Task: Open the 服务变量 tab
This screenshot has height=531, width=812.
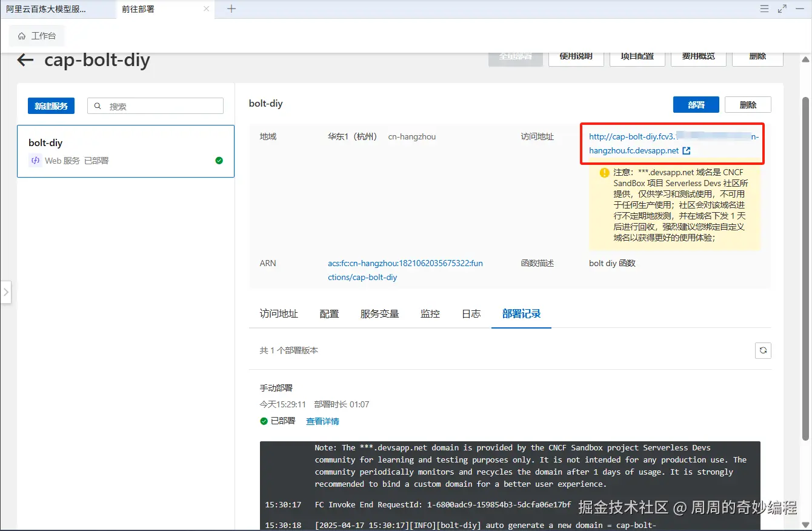Action: coord(379,313)
